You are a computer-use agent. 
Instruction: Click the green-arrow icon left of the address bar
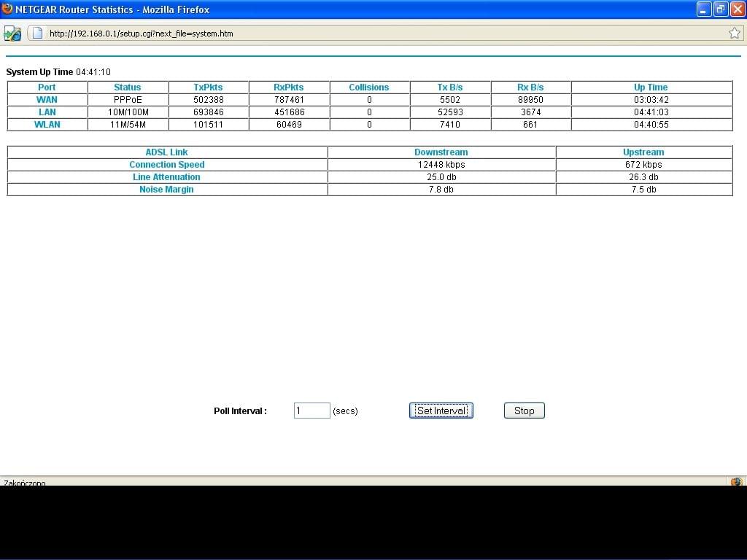click(12, 33)
